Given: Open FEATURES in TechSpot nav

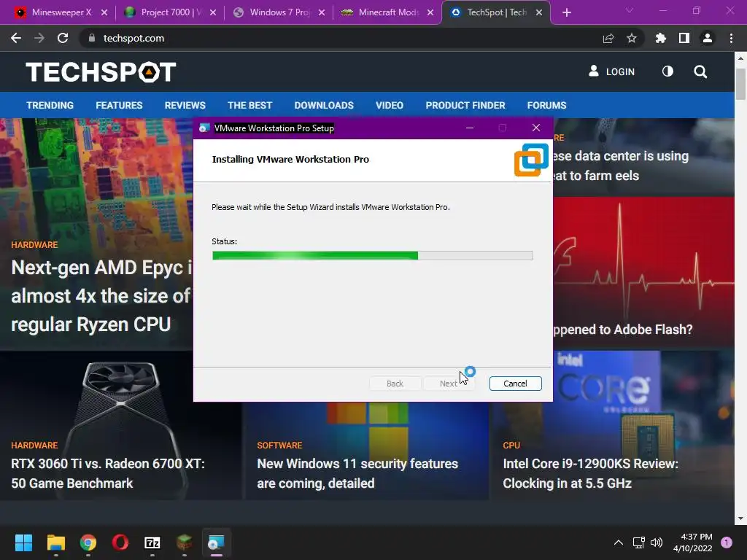Looking at the screenshot, I should pyautogui.click(x=119, y=105).
